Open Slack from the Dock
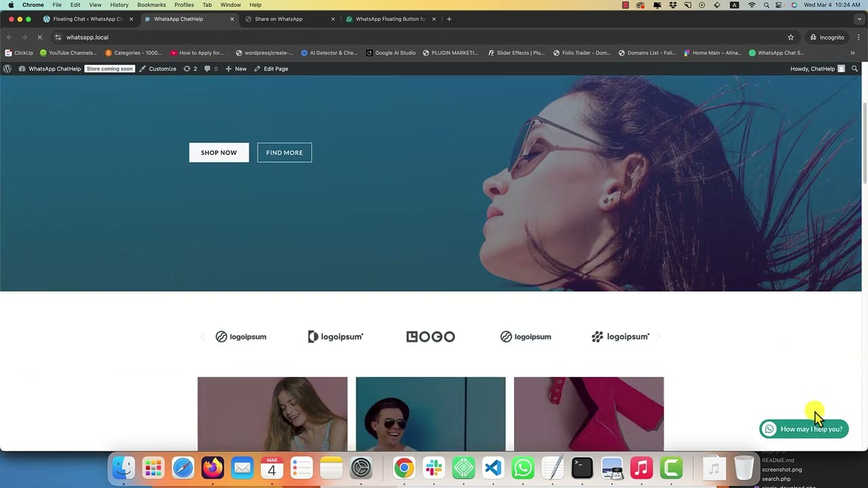The image size is (868, 488). click(x=434, y=468)
